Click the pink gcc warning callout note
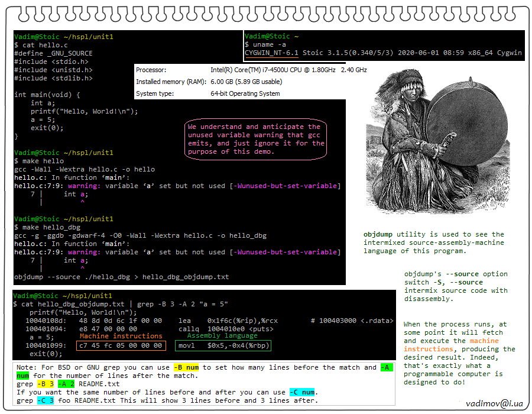Viewport: 532px width, 414px height. (256, 139)
